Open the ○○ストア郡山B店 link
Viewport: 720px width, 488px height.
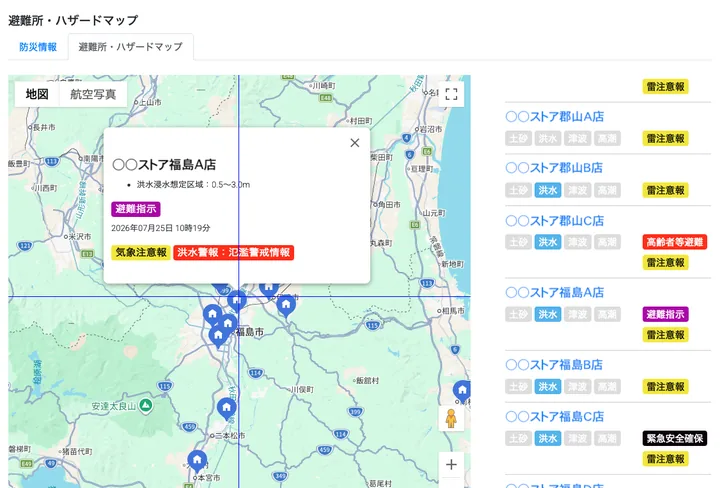(x=554, y=168)
